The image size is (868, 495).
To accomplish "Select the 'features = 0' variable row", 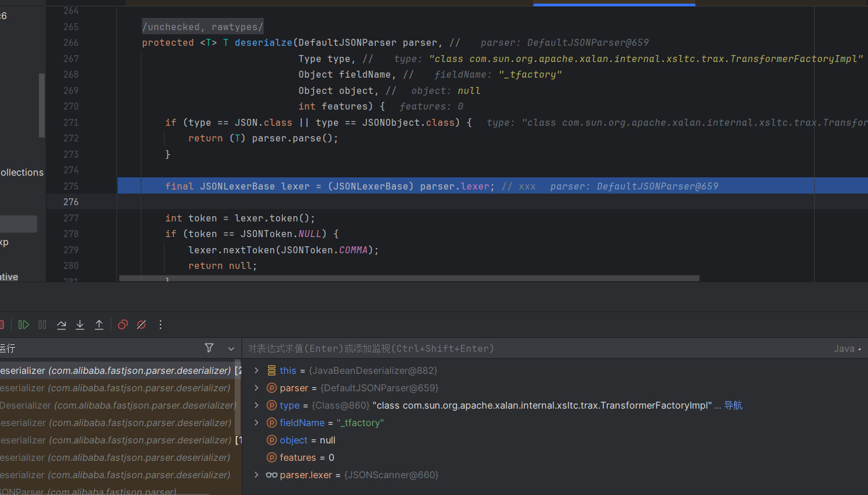I will pyautogui.click(x=555, y=457).
